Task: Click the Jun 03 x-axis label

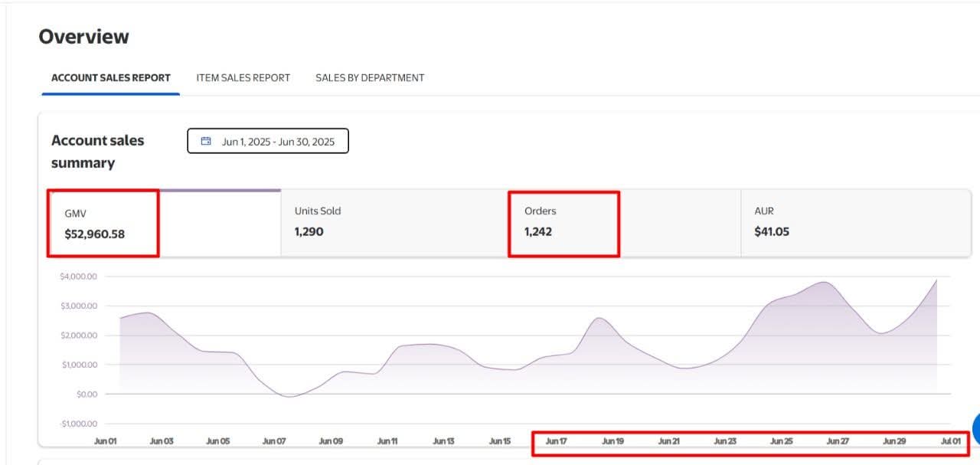Action: point(162,441)
